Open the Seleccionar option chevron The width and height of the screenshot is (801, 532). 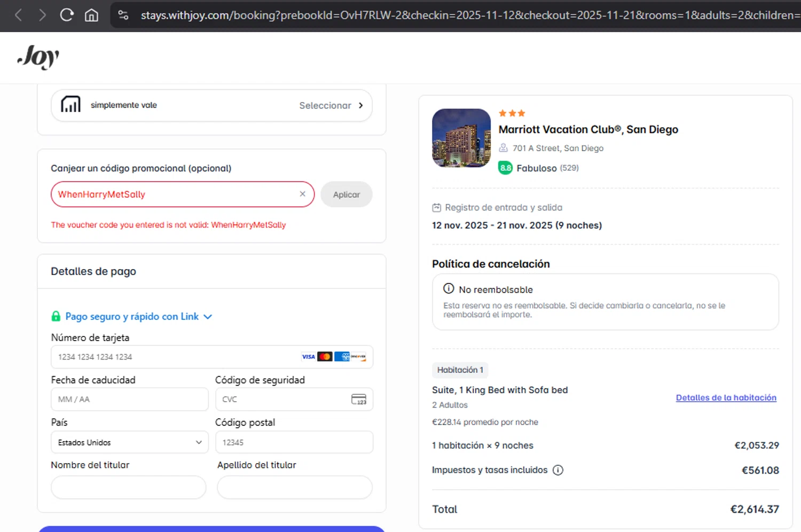click(361, 105)
